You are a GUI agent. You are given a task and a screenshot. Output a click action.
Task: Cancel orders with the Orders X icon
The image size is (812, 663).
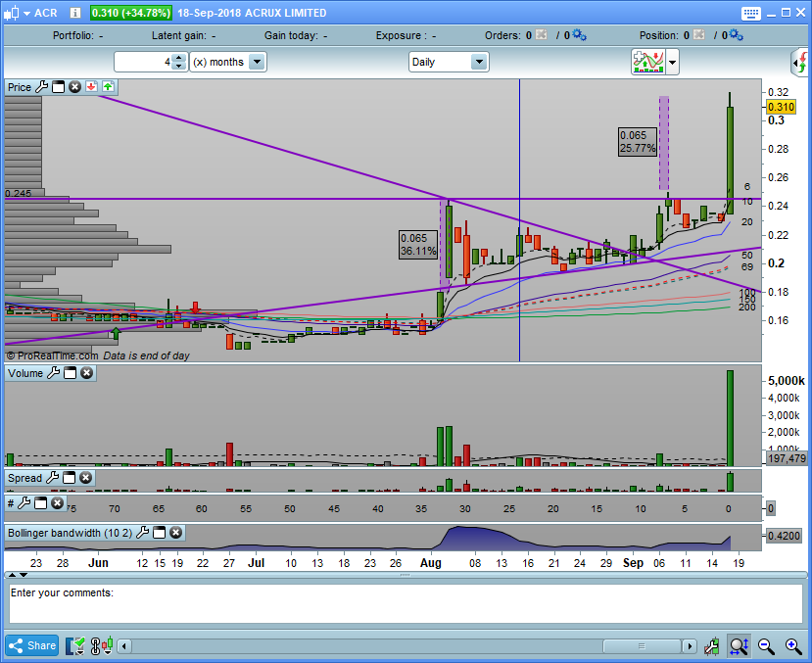[x=541, y=35]
